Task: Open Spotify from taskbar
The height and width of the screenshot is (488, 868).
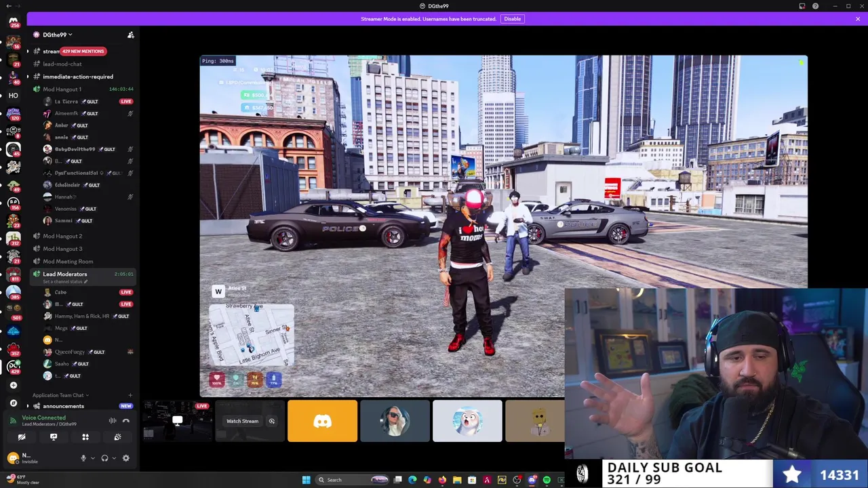Action: (547, 480)
